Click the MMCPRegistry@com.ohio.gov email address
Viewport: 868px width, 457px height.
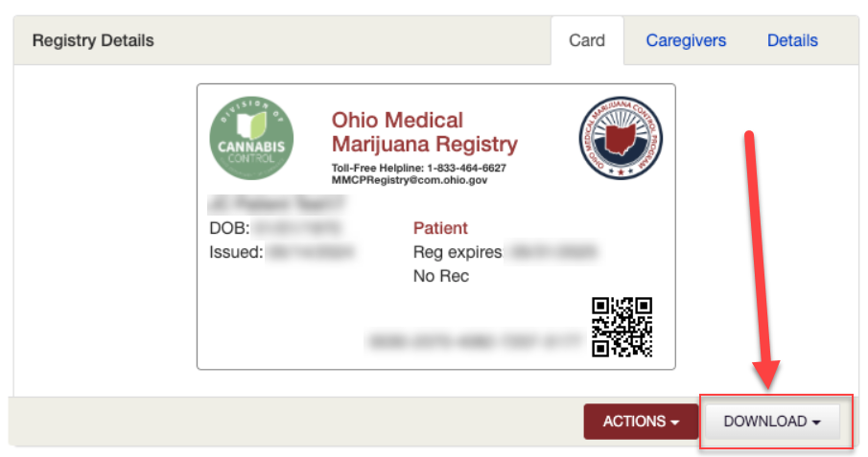[x=410, y=179]
